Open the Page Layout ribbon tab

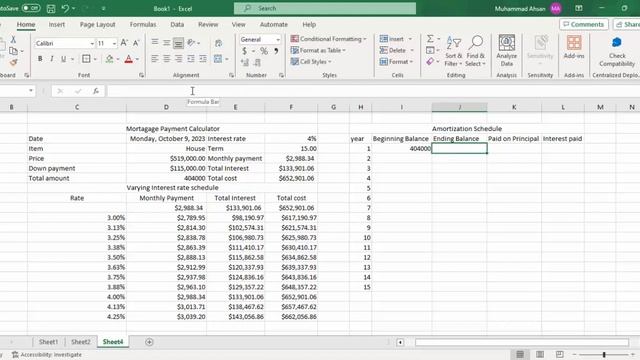click(98, 24)
